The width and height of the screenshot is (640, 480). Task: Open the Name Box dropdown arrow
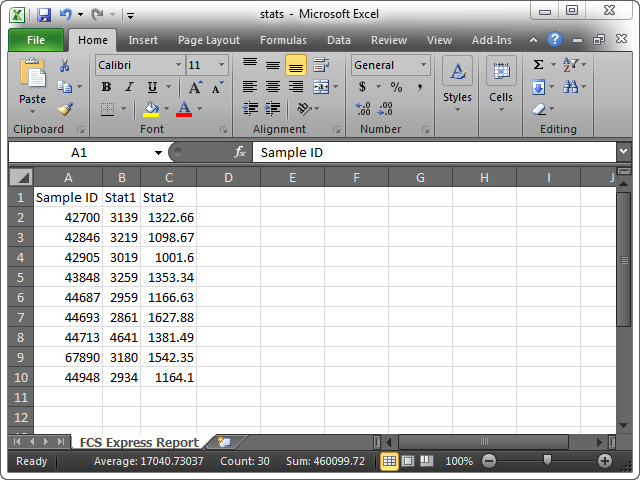pos(158,153)
